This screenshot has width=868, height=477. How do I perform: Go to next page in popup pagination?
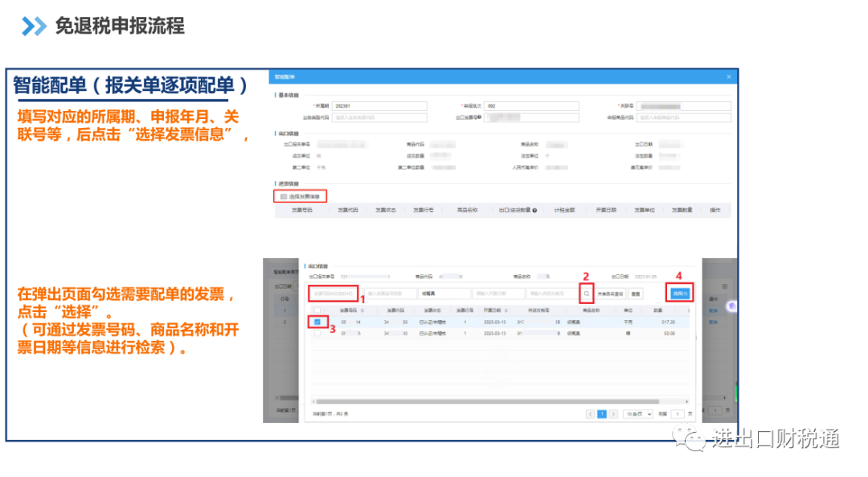click(x=613, y=413)
